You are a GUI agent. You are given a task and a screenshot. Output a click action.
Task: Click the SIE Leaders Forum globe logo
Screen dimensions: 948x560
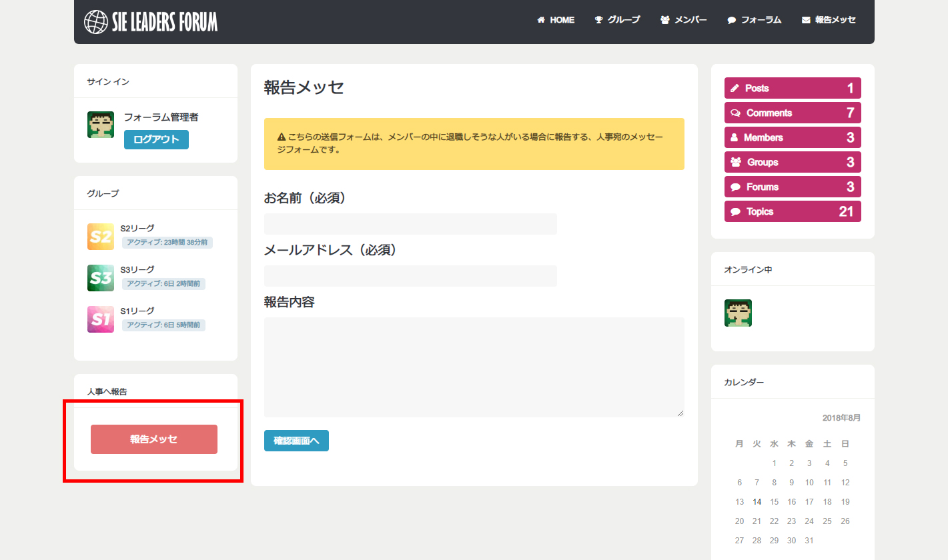[x=96, y=22]
